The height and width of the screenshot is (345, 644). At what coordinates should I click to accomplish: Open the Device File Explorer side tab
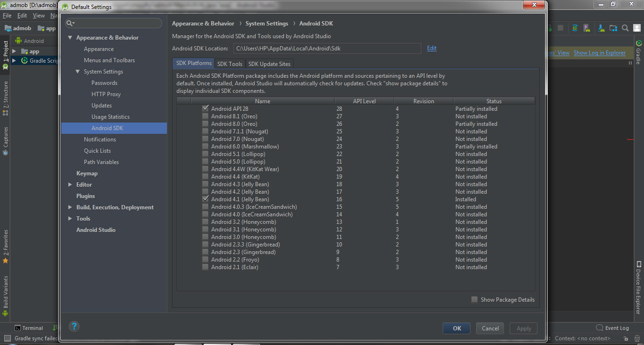(x=638, y=287)
